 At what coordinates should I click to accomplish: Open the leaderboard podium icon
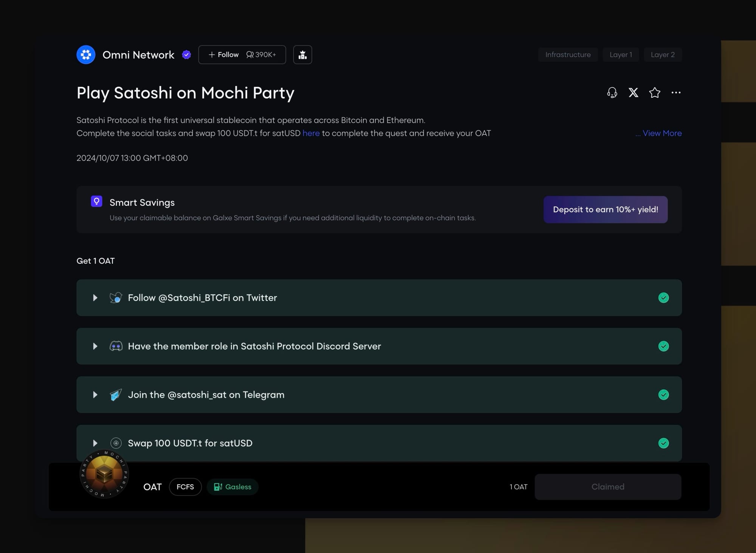click(302, 55)
